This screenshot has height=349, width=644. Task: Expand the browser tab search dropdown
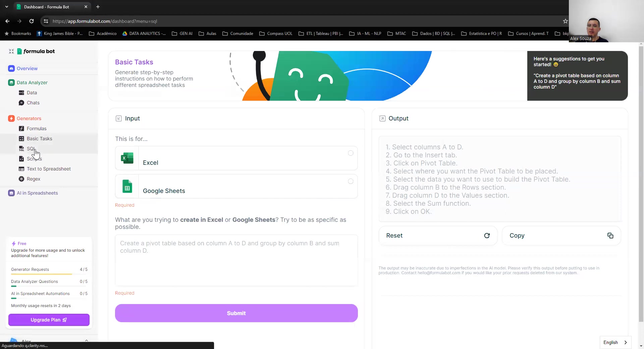tap(7, 7)
